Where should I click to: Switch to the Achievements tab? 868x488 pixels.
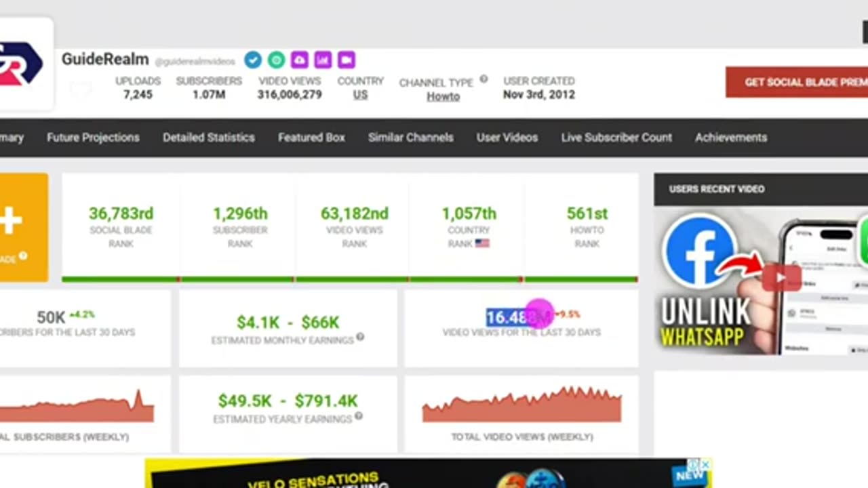tap(731, 138)
